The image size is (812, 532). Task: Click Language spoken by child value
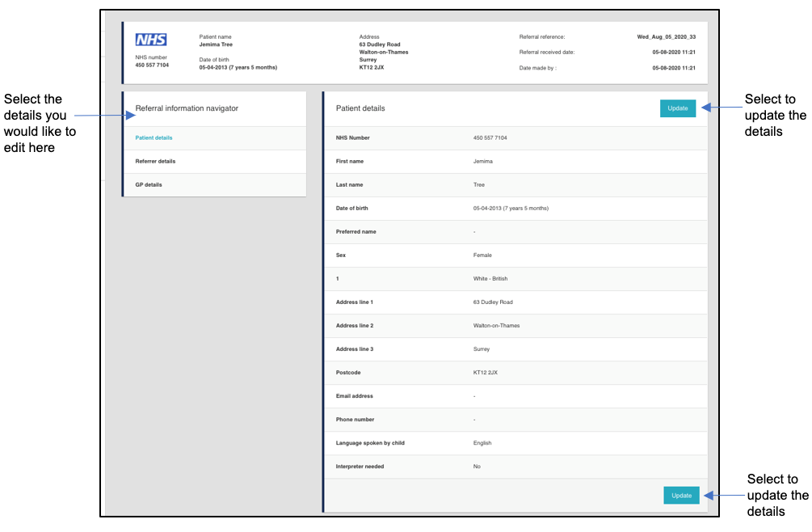tap(482, 443)
